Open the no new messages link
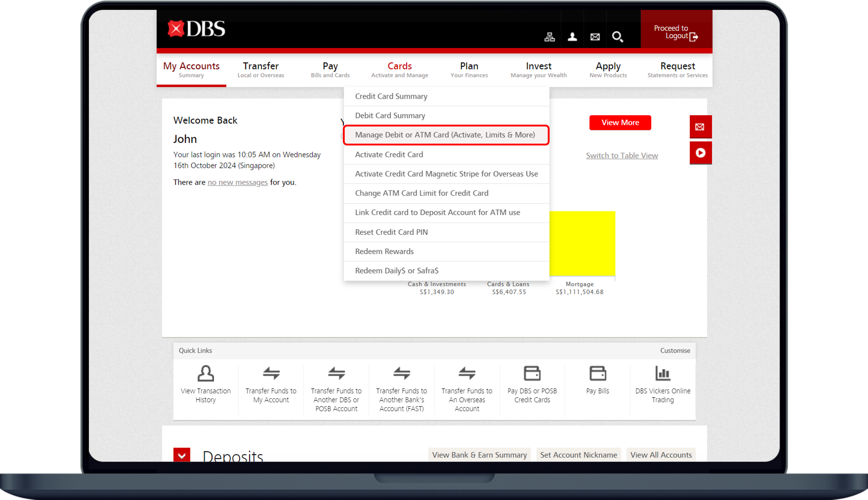 click(x=237, y=182)
